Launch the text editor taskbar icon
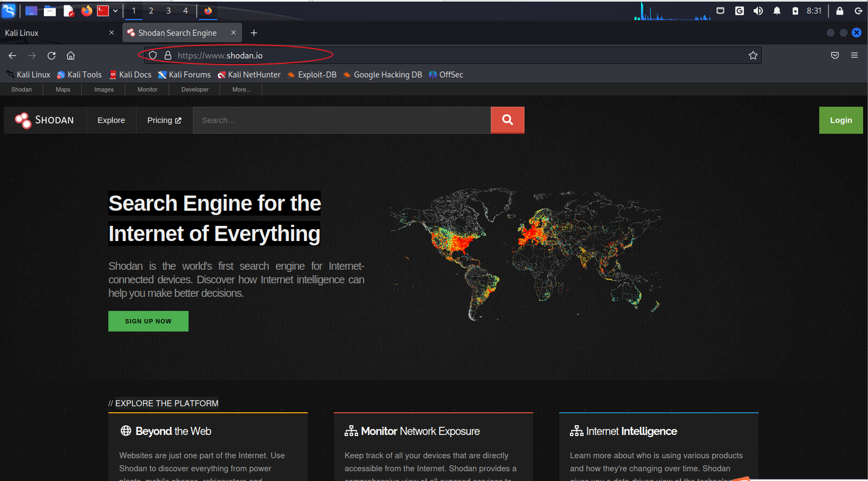The width and height of the screenshot is (868, 481). click(x=68, y=11)
